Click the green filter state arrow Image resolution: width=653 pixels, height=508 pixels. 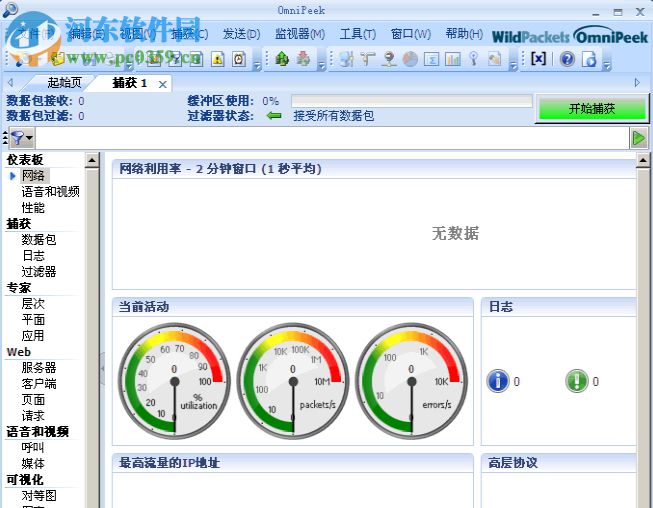point(274,115)
